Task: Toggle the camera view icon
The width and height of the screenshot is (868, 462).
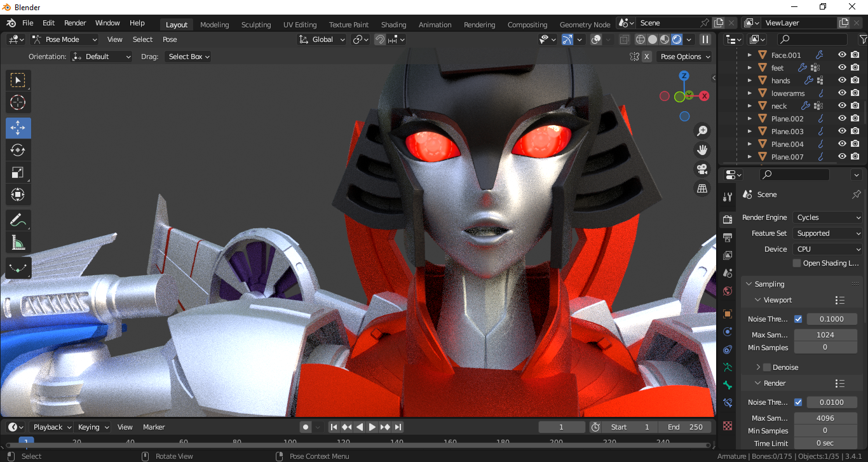Action: click(702, 169)
